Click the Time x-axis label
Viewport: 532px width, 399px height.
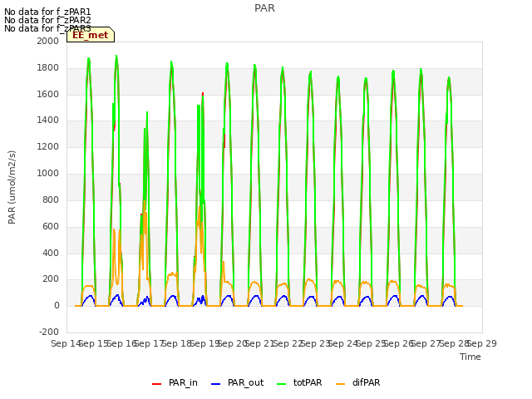[470, 357]
